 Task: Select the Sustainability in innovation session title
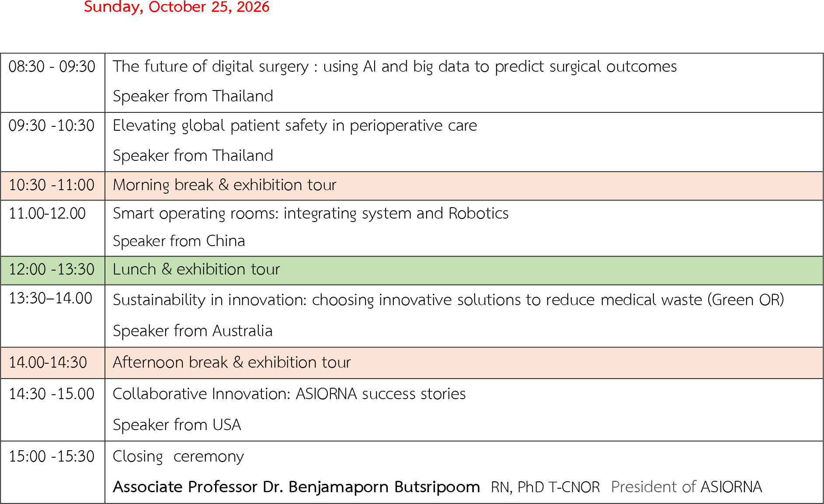pyautogui.click(x=448, y=300)
